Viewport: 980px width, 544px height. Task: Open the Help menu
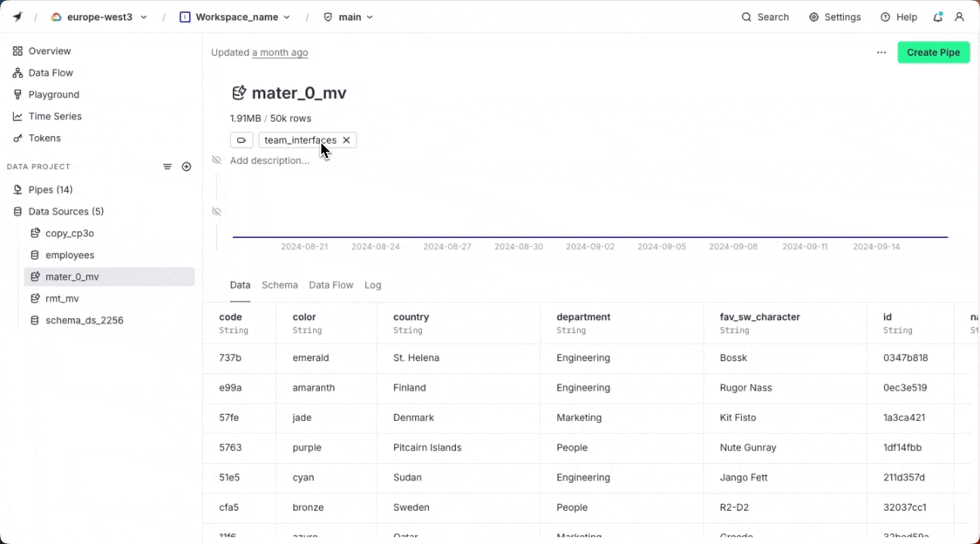[898, 17]
